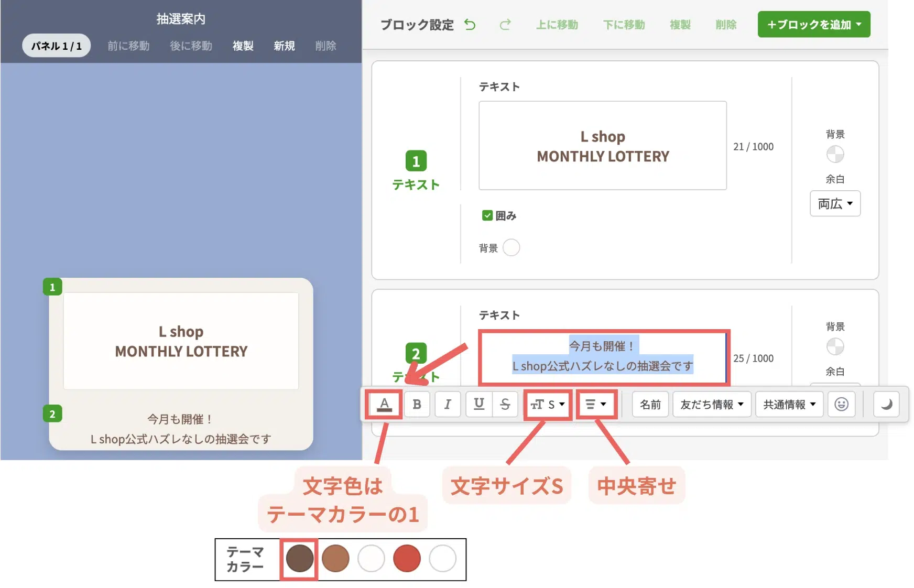
Task: Toggle italic formatting
Action: coord(448,405)
